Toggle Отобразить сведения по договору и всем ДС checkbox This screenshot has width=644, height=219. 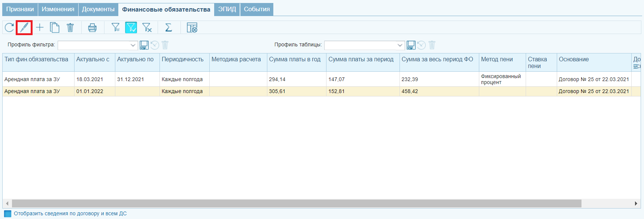(7, 214)
